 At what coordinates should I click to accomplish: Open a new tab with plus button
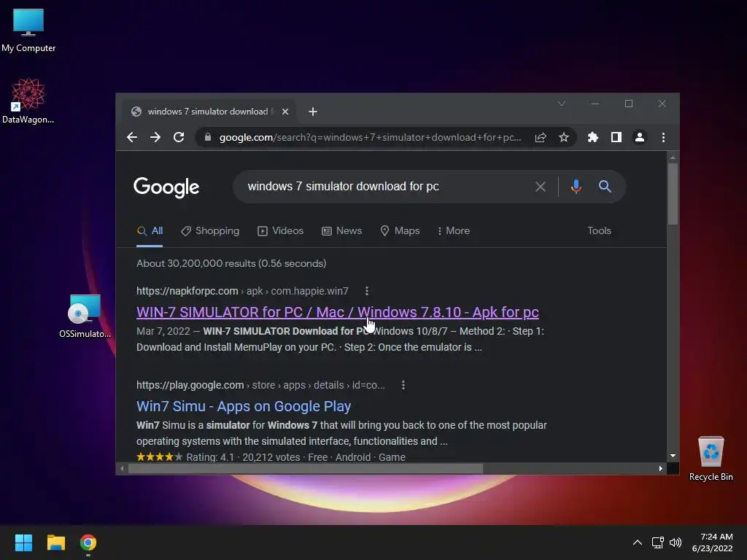coord(312,112)
